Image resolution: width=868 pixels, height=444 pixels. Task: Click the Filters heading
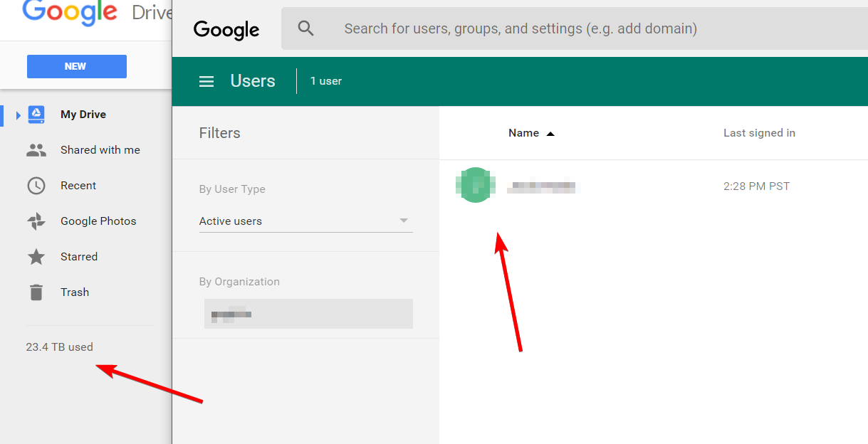tap(220, 133)
